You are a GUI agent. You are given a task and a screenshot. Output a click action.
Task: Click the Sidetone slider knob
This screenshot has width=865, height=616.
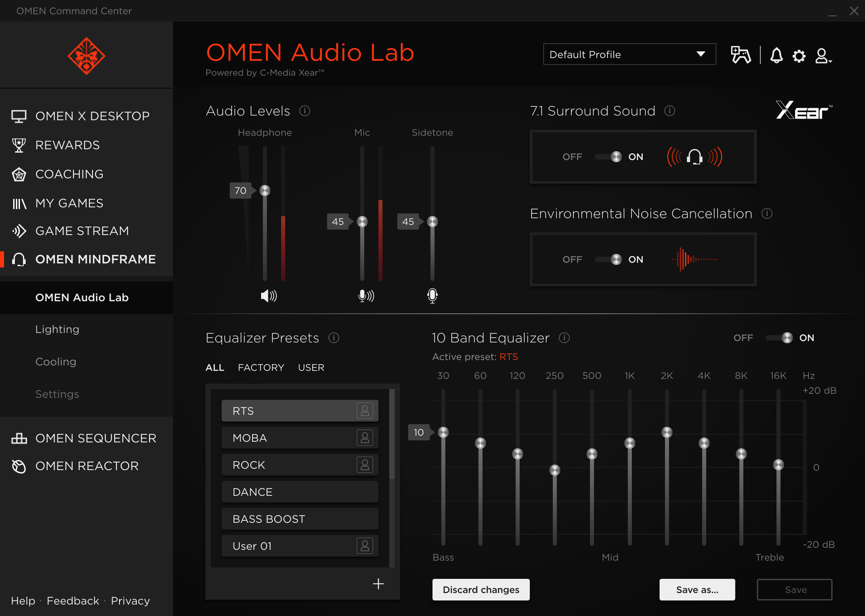point(432,222)
